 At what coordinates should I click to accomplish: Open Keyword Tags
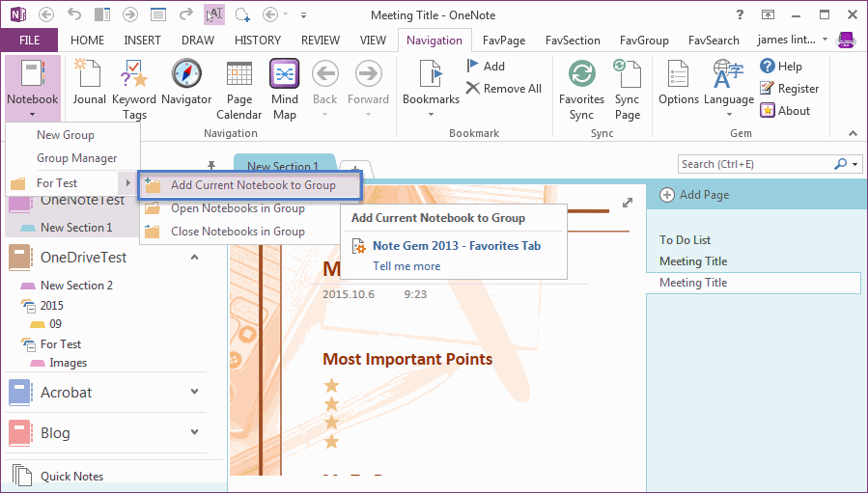tap(134, 90)
